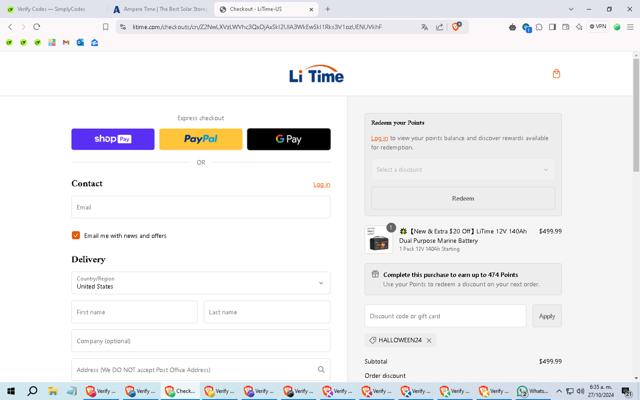The image size is (640, 400).
Task: Open the Gmail bookmark icon
Action: [x=66, y=42]
